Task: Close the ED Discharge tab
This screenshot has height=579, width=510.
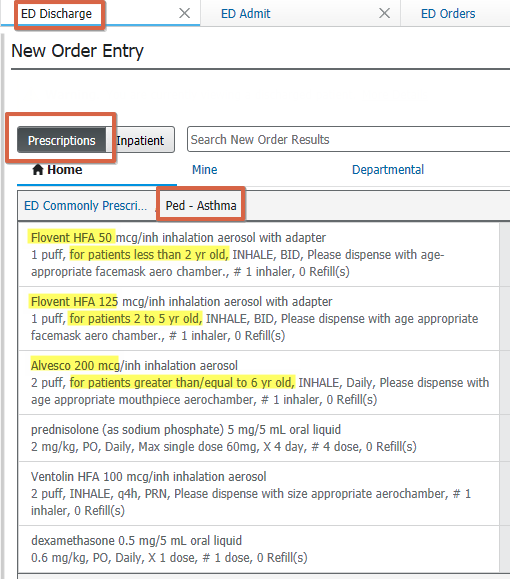Action: pos(184,13)
